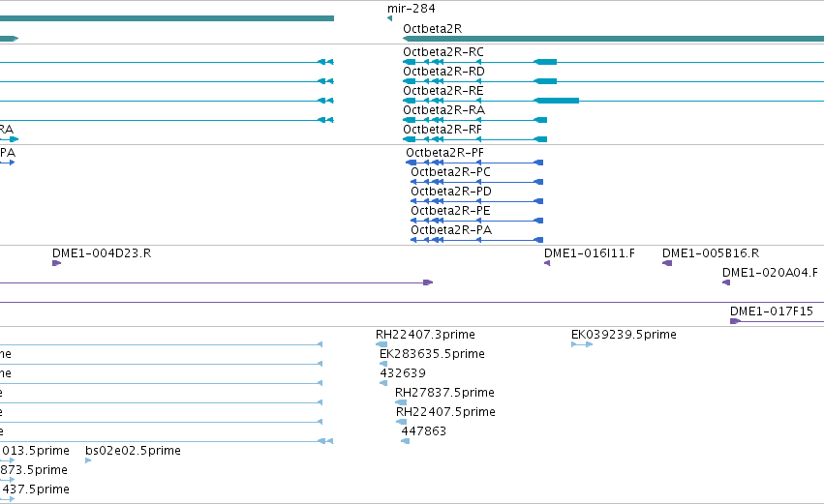Viewport: 824px width, 504px height.
Task: Select protein Octbeta2R-PC label
Action: pos(450,172)
